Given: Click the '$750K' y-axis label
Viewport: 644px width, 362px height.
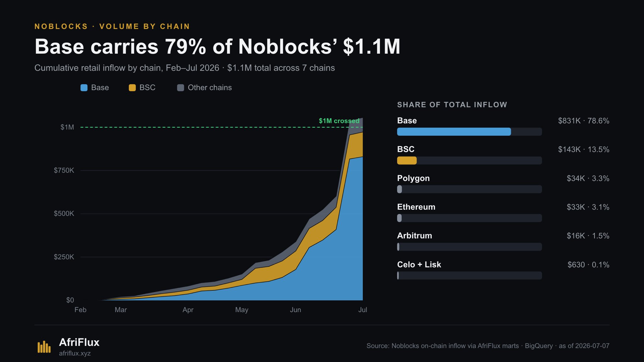Looking at the screenshot, I should [64, 170].
